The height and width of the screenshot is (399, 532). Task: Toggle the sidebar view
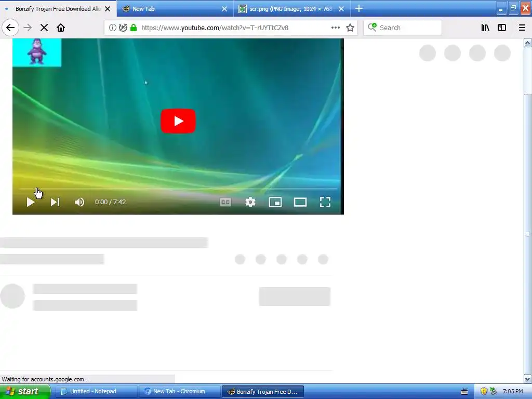tap(502, 28)
